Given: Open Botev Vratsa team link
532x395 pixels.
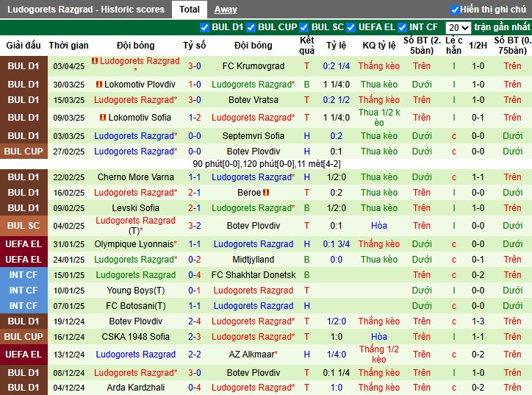Looking at the screenshot, I should coord(254,100).
